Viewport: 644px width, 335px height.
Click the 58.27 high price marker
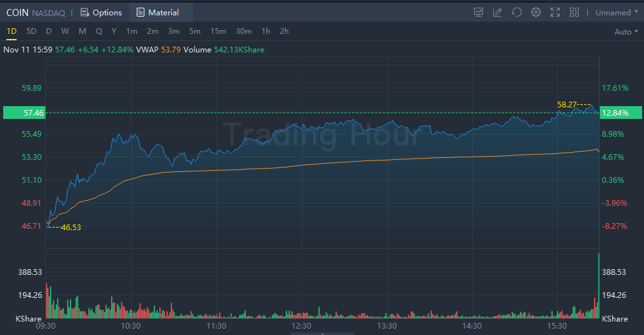[x=567, y=104]
